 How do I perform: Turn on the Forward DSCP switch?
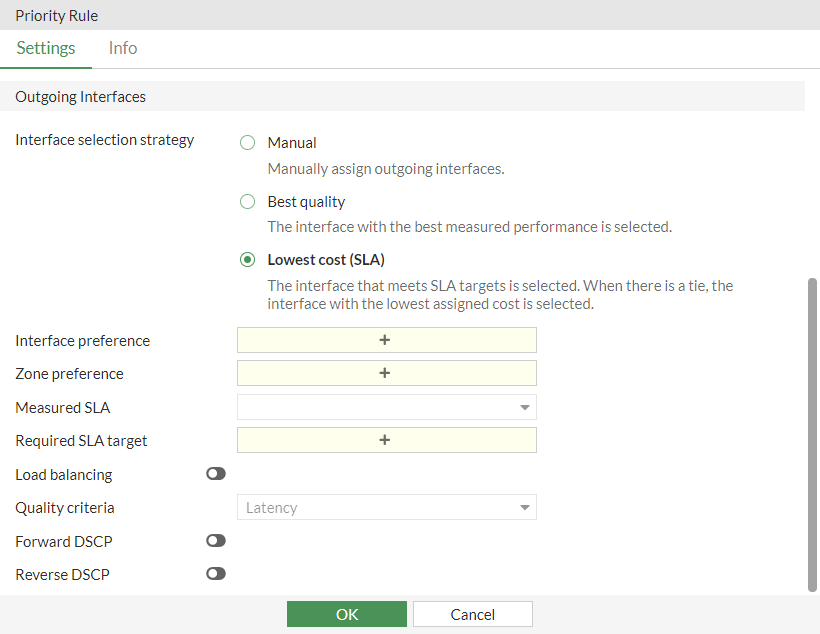(216, 541)
